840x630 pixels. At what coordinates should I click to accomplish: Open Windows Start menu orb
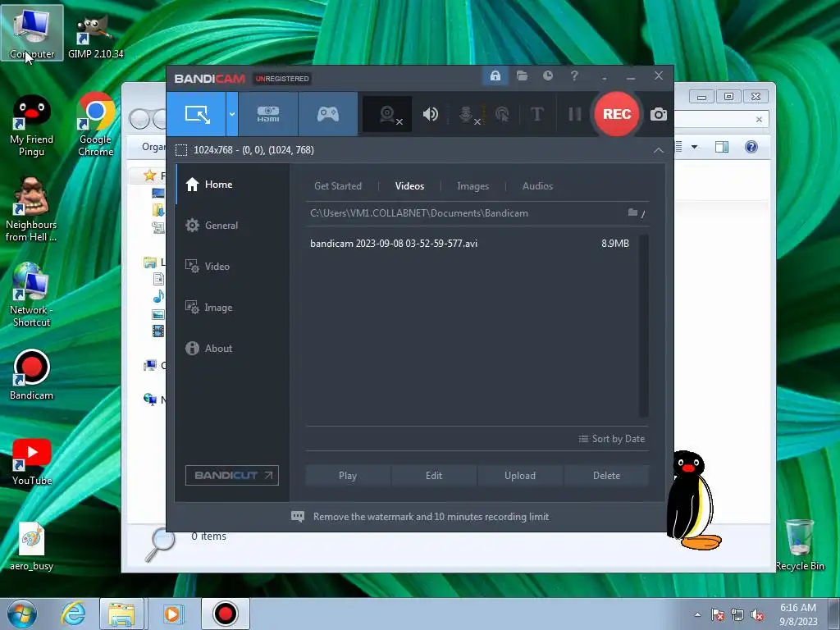pos(22,614)
